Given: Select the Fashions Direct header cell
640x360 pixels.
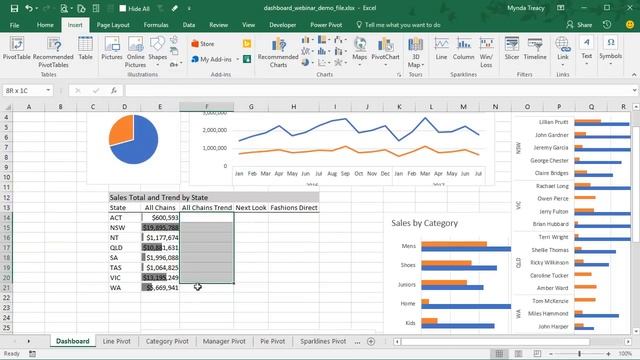Looking at the screenshot, I should (x=294, y=208).
